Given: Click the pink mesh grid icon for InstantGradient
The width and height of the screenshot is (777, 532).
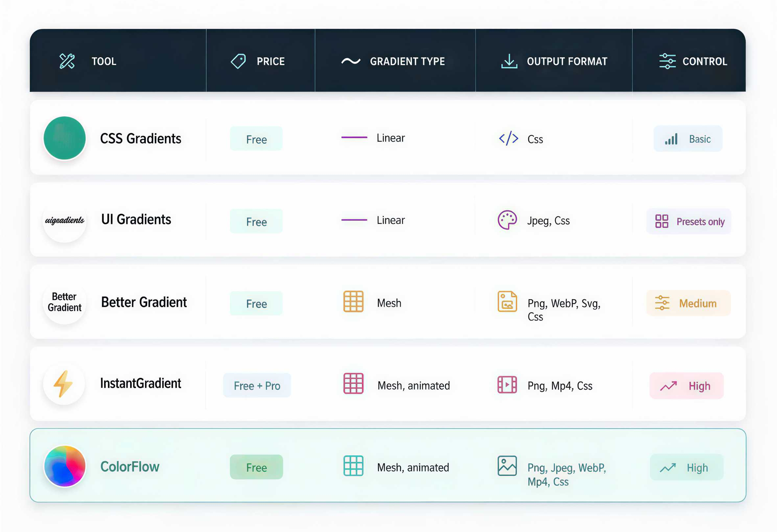Looking at the screenshot, I should [x=353, y=383].
